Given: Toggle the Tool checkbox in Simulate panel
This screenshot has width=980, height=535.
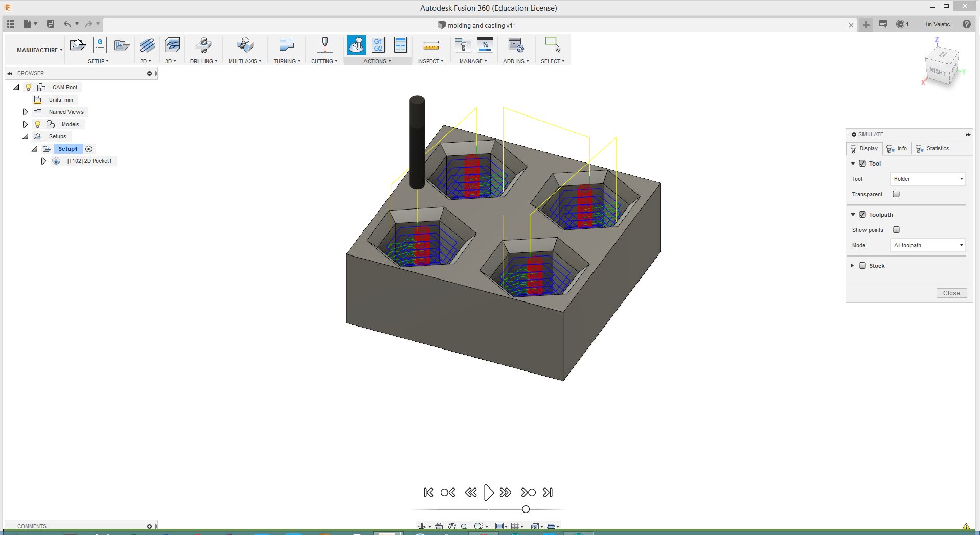Looking at the screenshot, I should pos(862,164).
